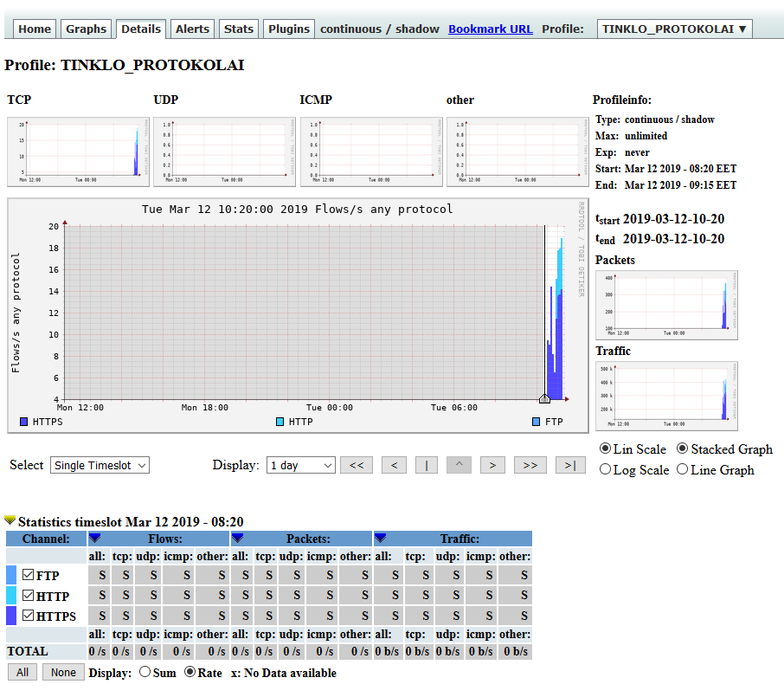784x697 pixels.
Task: Uncheck the HTTPS channel checkbox
Action: pos(28,615)
